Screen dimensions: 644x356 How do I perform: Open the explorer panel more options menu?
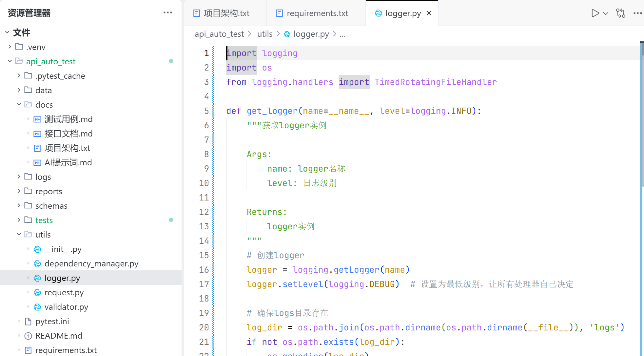tap(167, 12)
